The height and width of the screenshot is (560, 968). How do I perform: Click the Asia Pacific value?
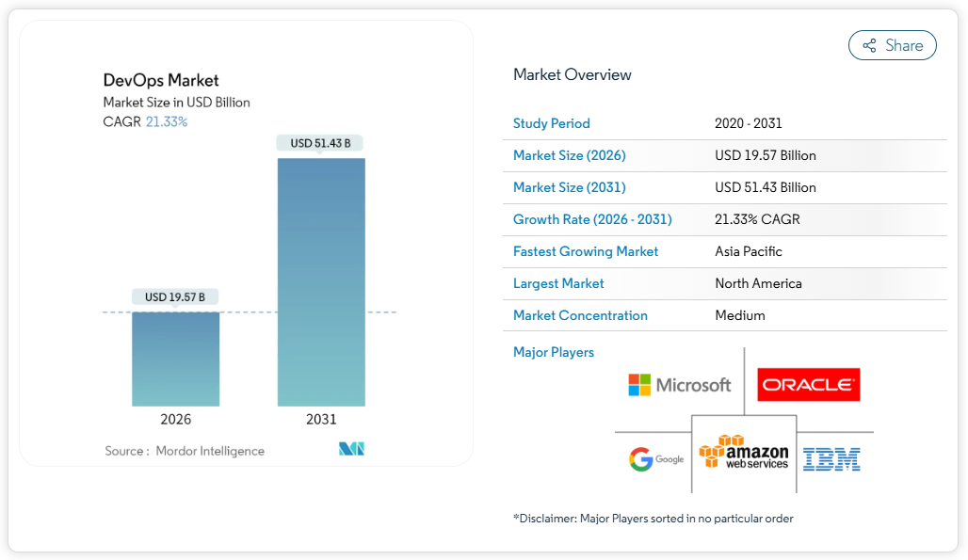(749, 251)
